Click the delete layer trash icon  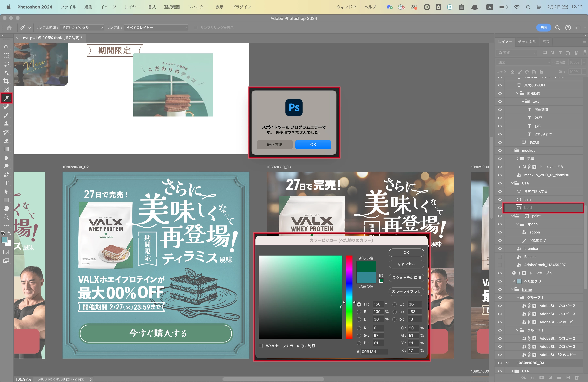pyautogui.click(x=577, y=378)
